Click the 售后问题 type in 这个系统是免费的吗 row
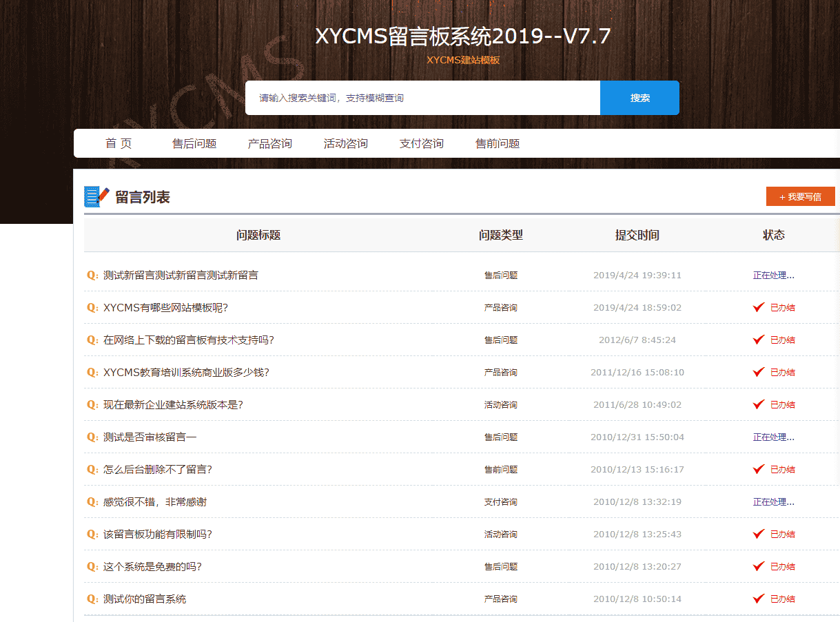 pos(501,567)
